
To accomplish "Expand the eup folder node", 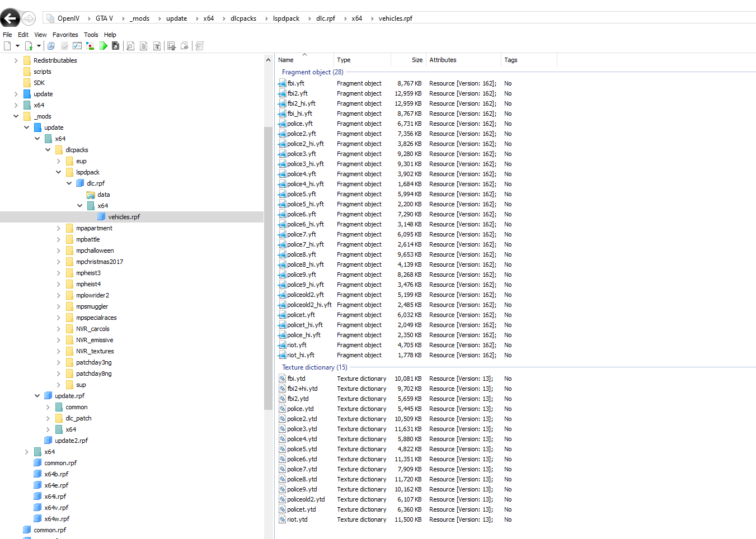I will [x=59, y=161].
